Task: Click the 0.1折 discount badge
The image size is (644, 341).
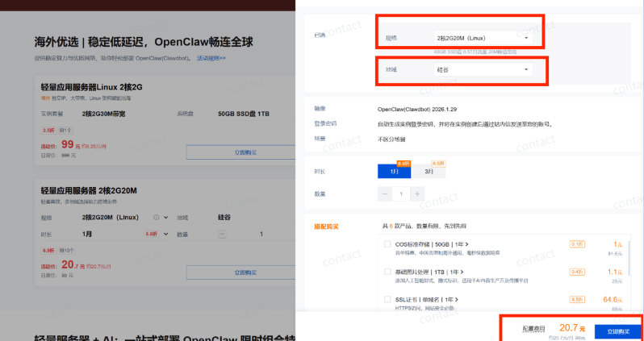Action: click(577, 244)
